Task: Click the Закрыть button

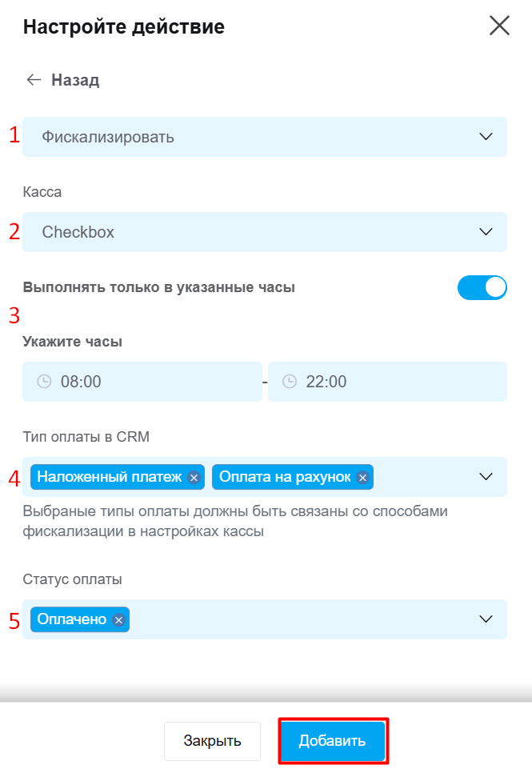Action: pos(212,740)
